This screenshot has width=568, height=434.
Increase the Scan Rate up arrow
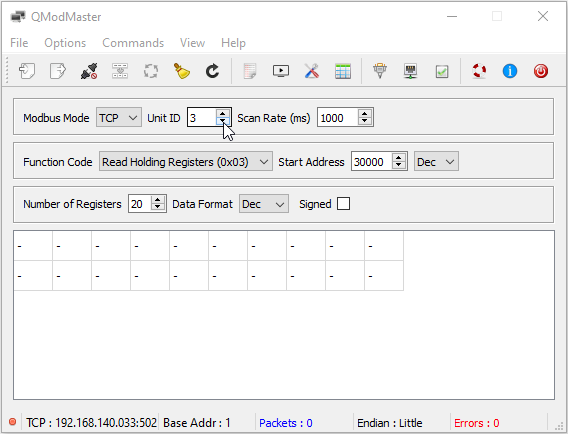point(365,113)
